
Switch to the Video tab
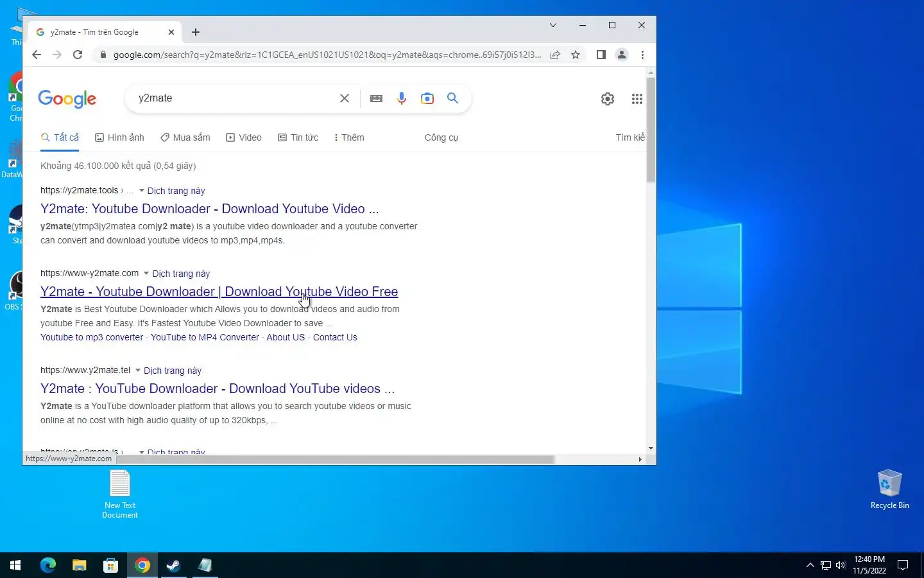point(244,137)
